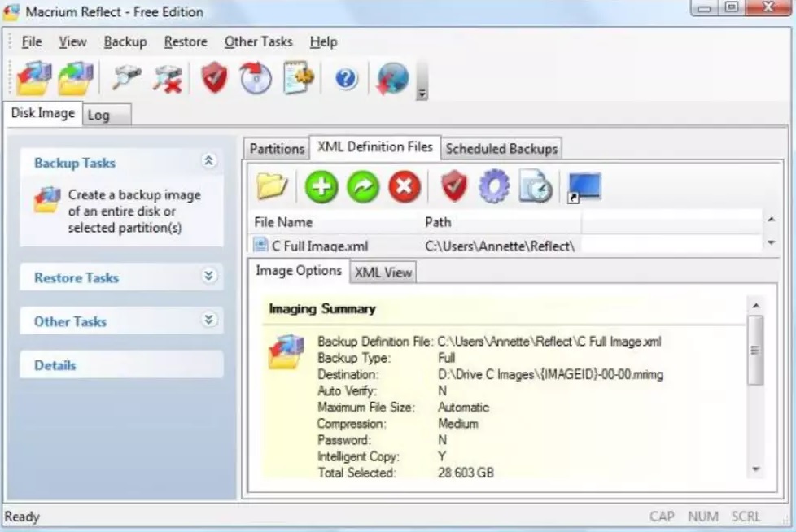Click the Browse image magnifier toolbar icon
796x532 pixels.
point(126,79)
